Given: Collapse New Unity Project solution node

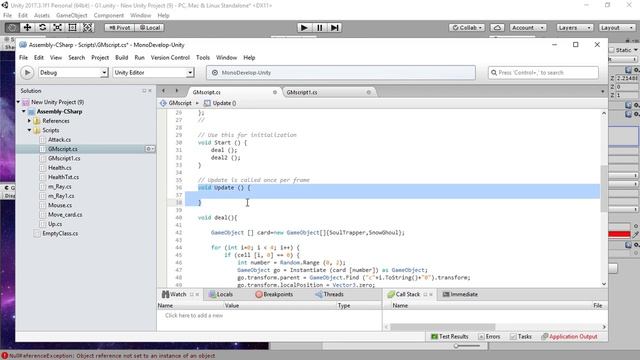Looking at the screenshot, I should tap(18, 102).
